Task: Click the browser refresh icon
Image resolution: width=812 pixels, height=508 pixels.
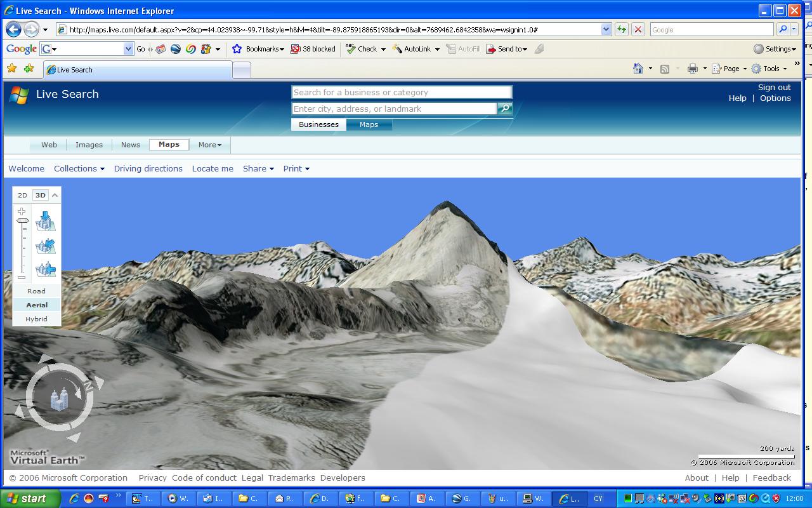Action: click(x=621, y=29)
